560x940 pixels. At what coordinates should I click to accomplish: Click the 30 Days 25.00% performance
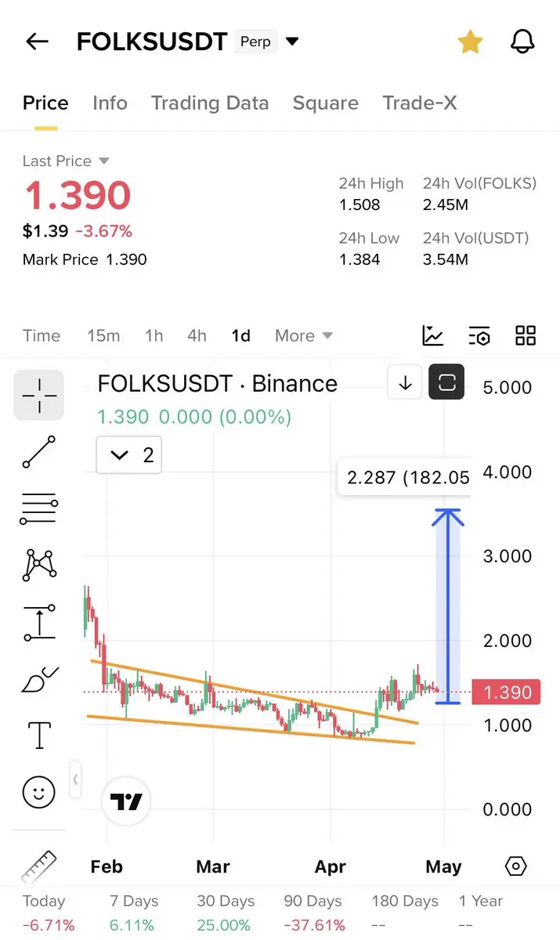point(226,913)
